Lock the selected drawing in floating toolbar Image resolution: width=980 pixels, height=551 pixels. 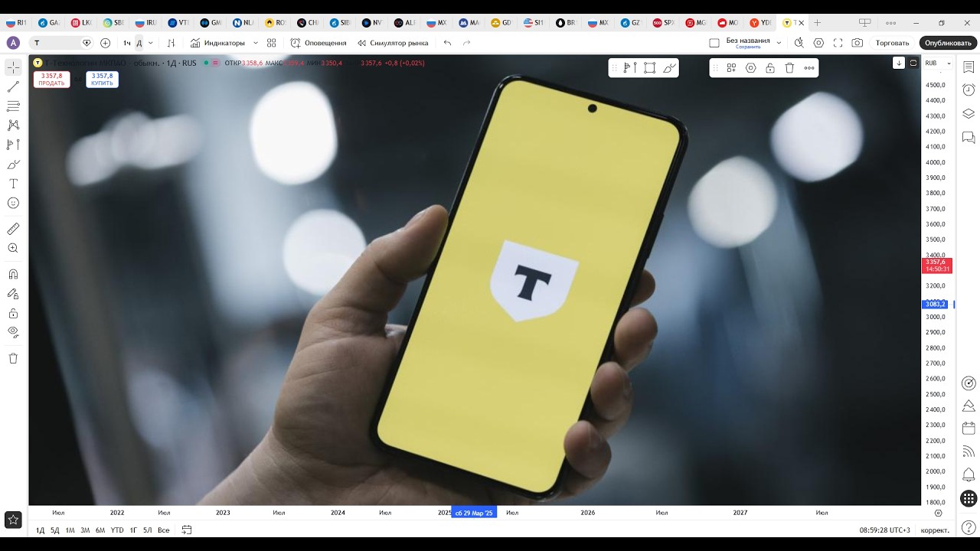[770, 68]
